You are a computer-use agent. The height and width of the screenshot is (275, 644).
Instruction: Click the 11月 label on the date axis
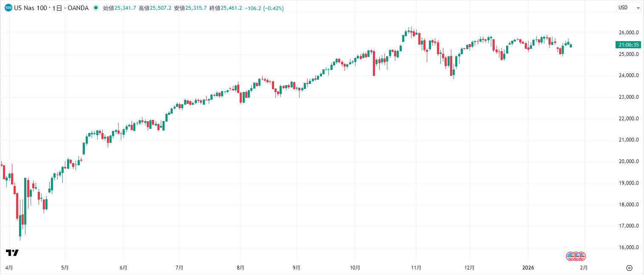416,267
